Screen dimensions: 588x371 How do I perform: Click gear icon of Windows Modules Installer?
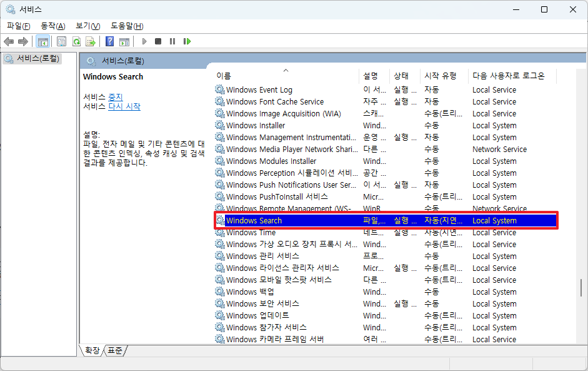(219, 161)
